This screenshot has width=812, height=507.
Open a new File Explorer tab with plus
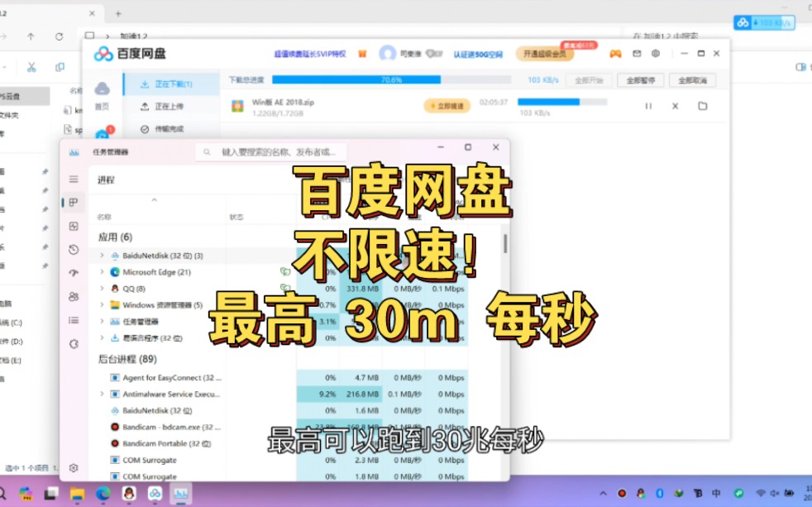[118, 13]
